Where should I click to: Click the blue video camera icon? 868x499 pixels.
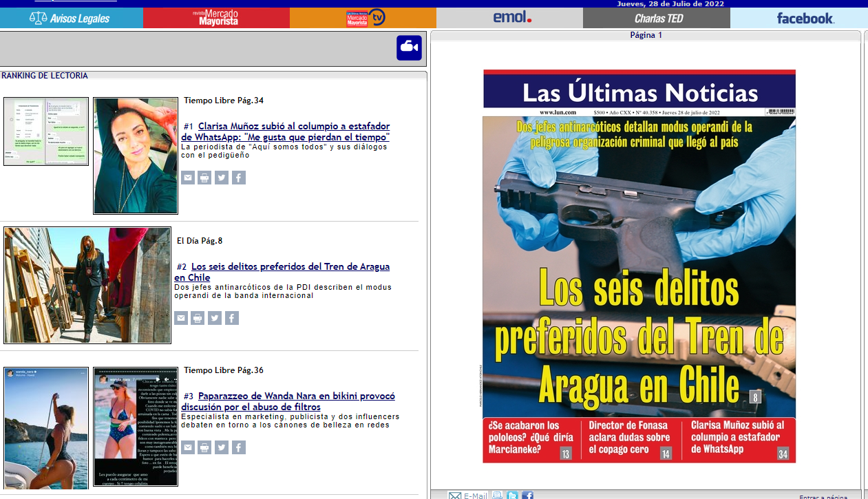(409, 47)
